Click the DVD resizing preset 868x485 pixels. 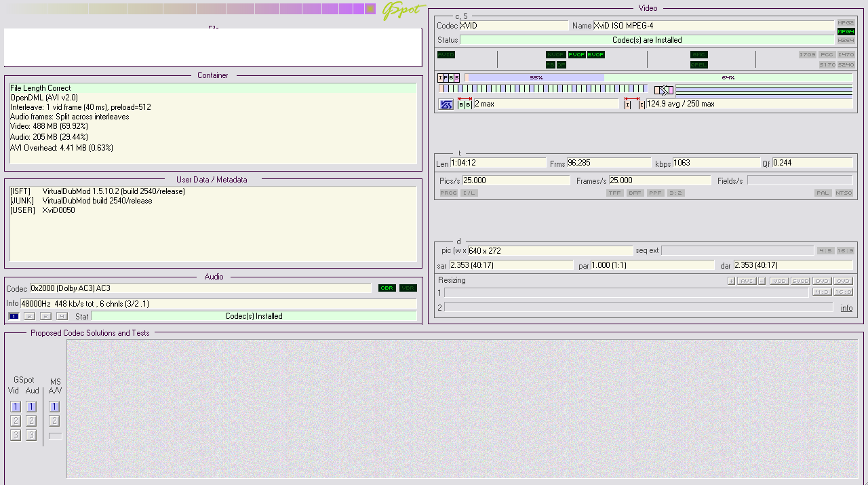click(x=822, y=281)
